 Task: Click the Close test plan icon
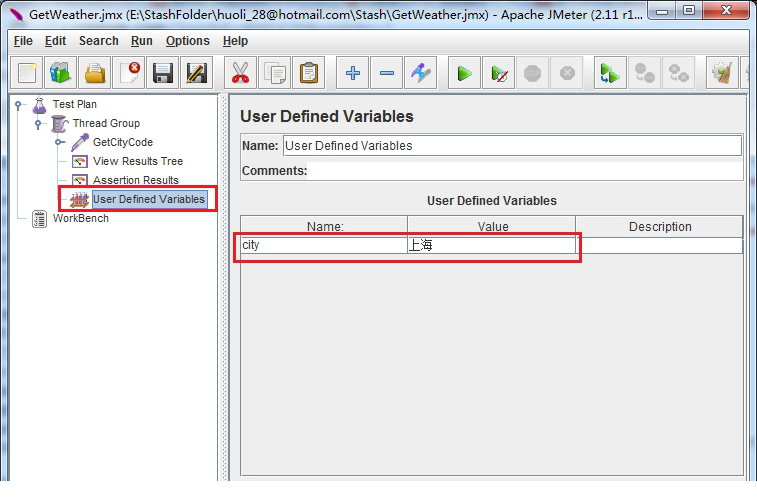(x=128, y=73)
